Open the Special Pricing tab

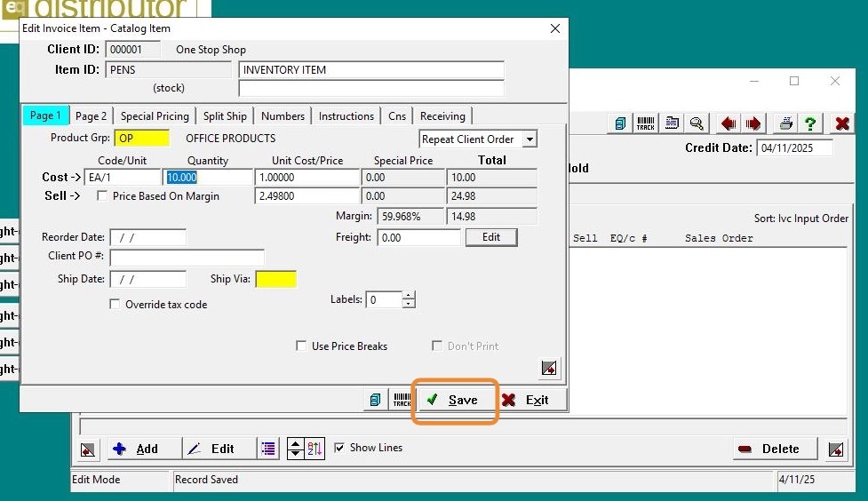(155, 116)
